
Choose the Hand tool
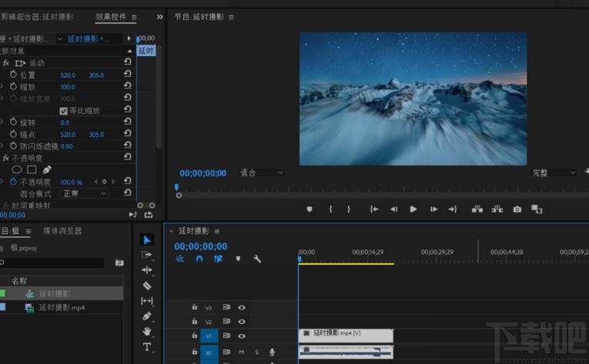pos(147,332)
